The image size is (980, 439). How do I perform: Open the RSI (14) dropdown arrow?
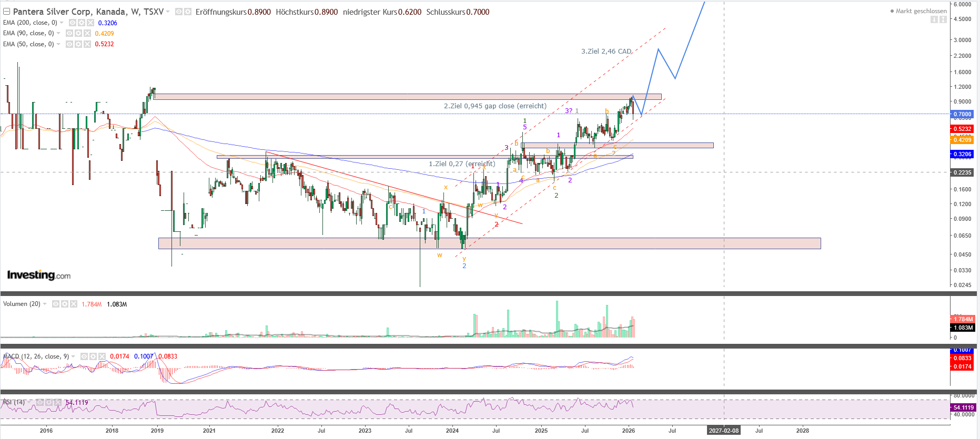point(29,402)
